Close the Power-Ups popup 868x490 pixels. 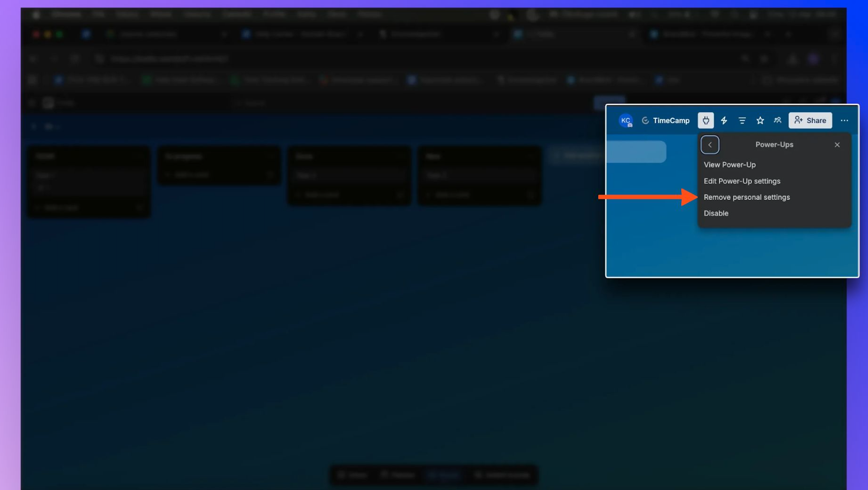click(837, 145)
